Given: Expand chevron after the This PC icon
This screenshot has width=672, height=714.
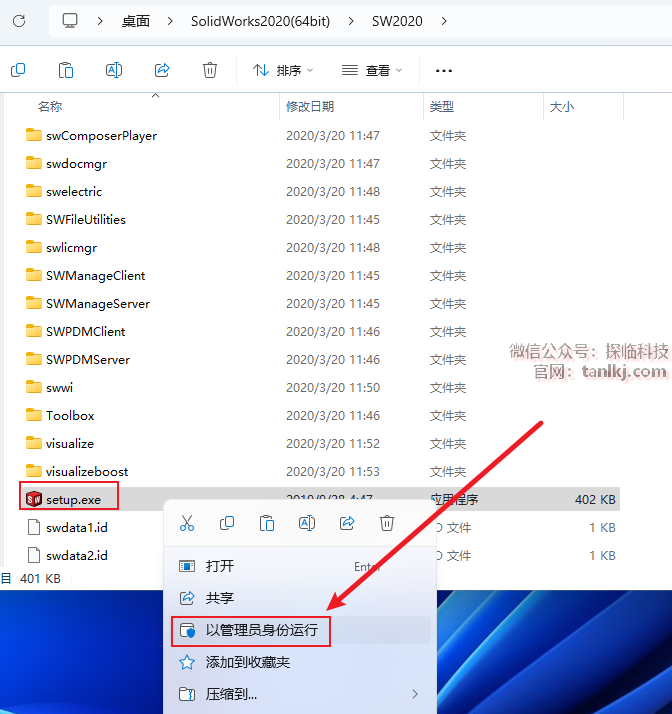Looking at the screenshot, I should [100, 21].
